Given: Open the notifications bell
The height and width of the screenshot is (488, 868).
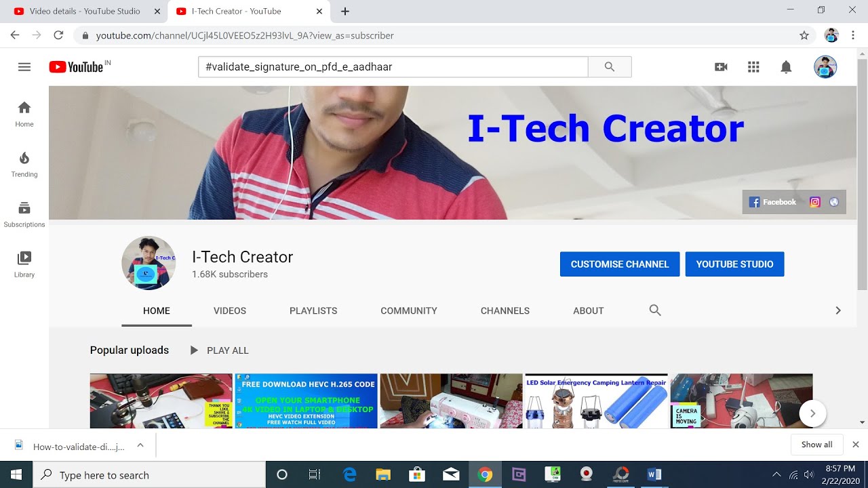Looking at the screenshot, I should point(786,66).
